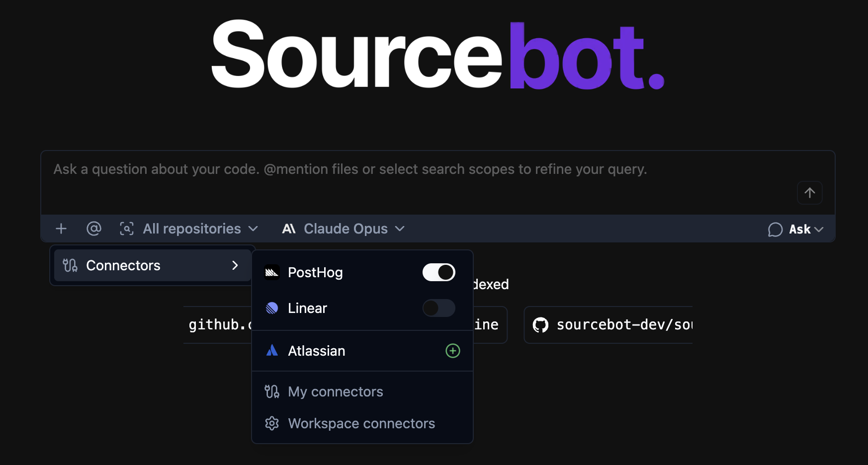Viewport: 868px width, 465px height.
Task: Select the Linear menu entry
Action: (362, 308)
